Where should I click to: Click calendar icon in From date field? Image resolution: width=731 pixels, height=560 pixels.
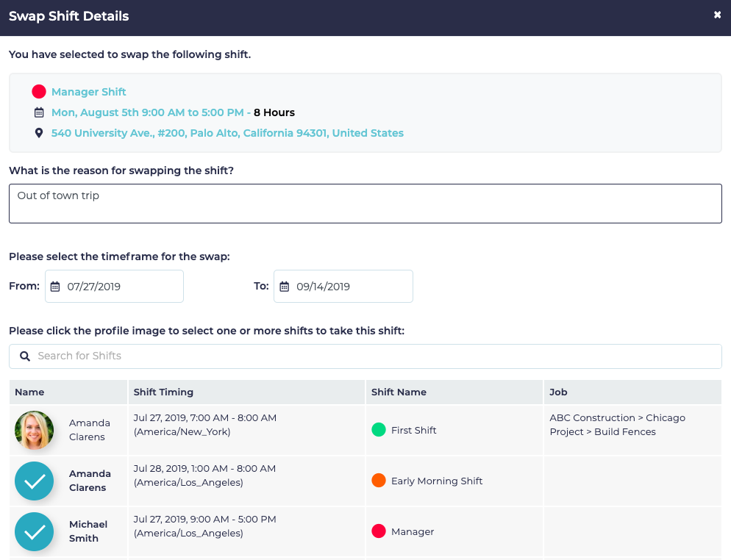tap(55, 287)
